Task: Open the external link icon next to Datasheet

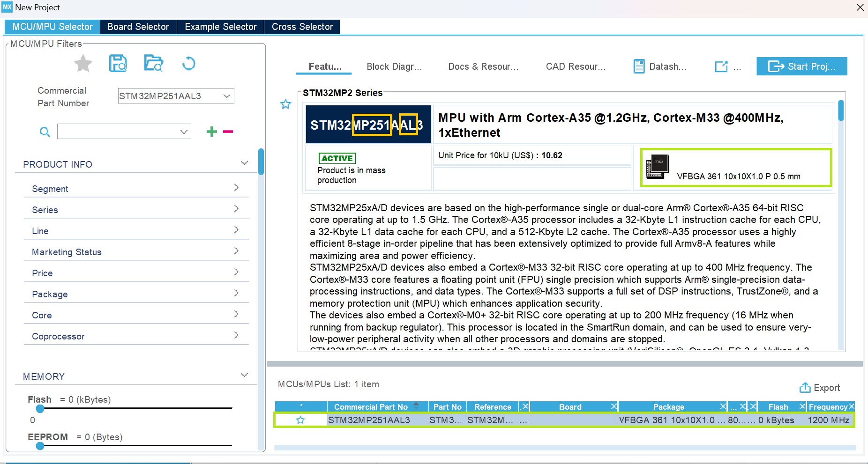Action: [x=721, y=66]
